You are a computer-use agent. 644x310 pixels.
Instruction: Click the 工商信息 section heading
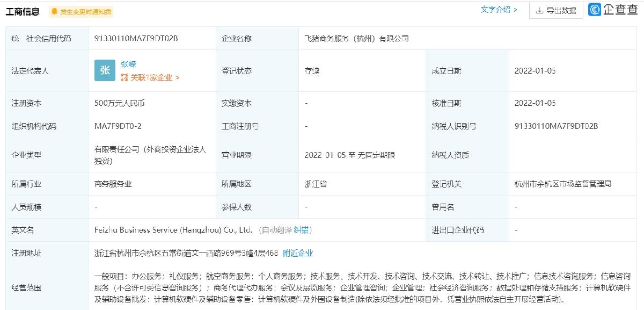(x=23, y=11)
